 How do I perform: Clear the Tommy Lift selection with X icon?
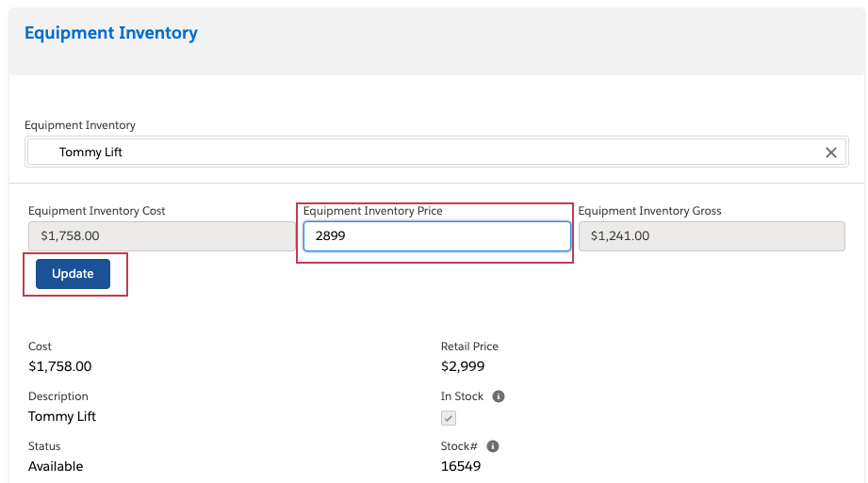coord(831,153)
